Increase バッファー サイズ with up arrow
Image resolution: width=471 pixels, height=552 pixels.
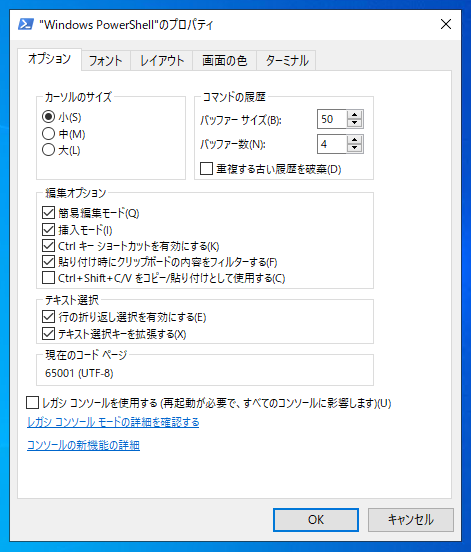[355, 115]
